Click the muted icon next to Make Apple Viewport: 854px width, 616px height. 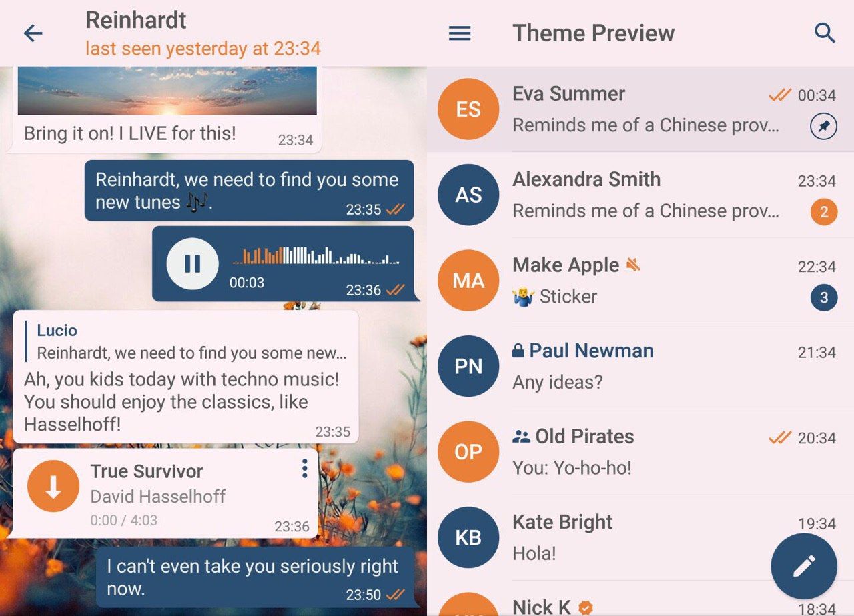(633, 265)
